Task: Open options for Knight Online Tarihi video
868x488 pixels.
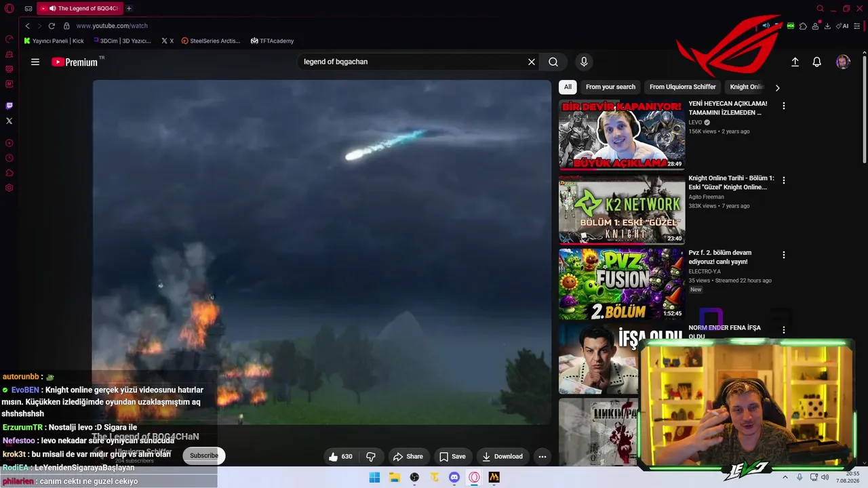Action: tap(784, 180)
